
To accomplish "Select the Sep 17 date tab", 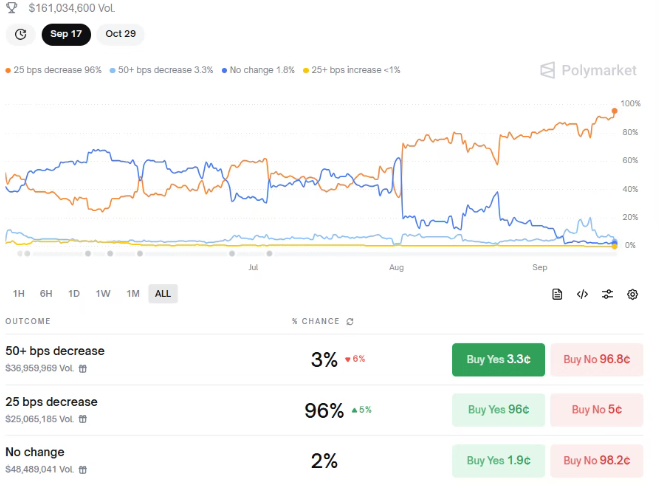I will click(66, 34).
